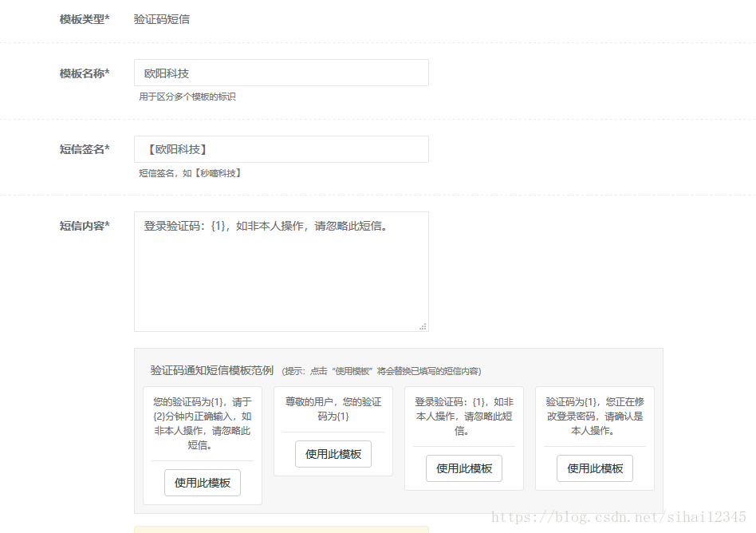The width and height of the screenshot is (756, 533).
Task: Click the 模板名称 input containing 欧阳科技
Action: point(281,73)
